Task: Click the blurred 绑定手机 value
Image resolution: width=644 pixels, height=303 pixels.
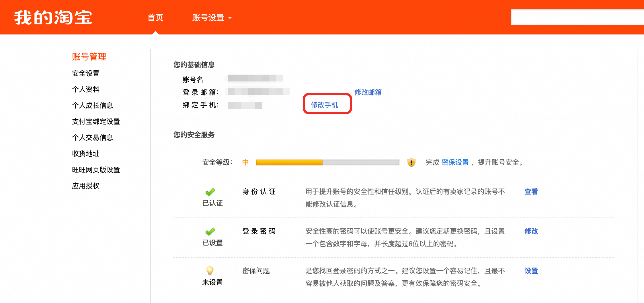Action: click(x=245, y=106)
